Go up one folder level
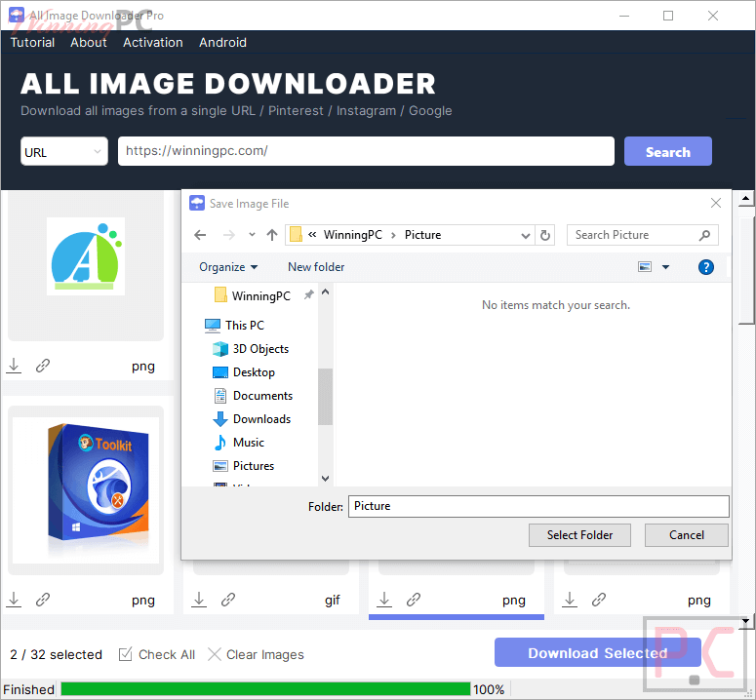756x700 pixels. pyautogui.click(x=272, y=235)
